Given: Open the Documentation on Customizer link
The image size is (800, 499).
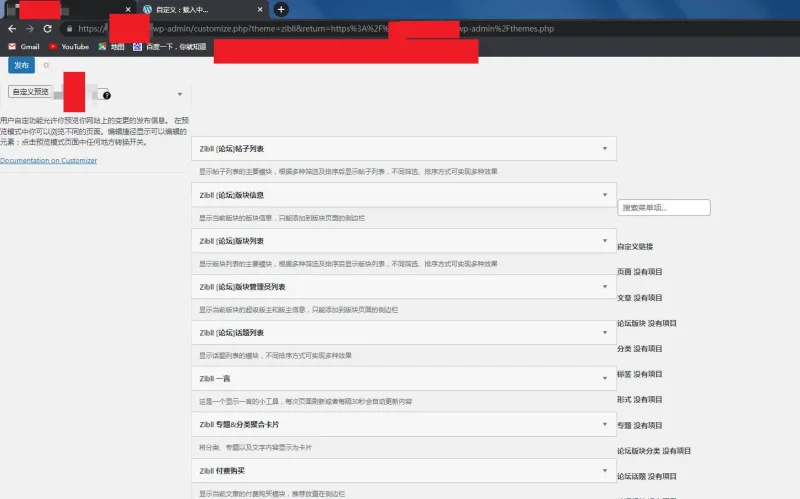Looking at the screenshot, I should coord(48,160).
